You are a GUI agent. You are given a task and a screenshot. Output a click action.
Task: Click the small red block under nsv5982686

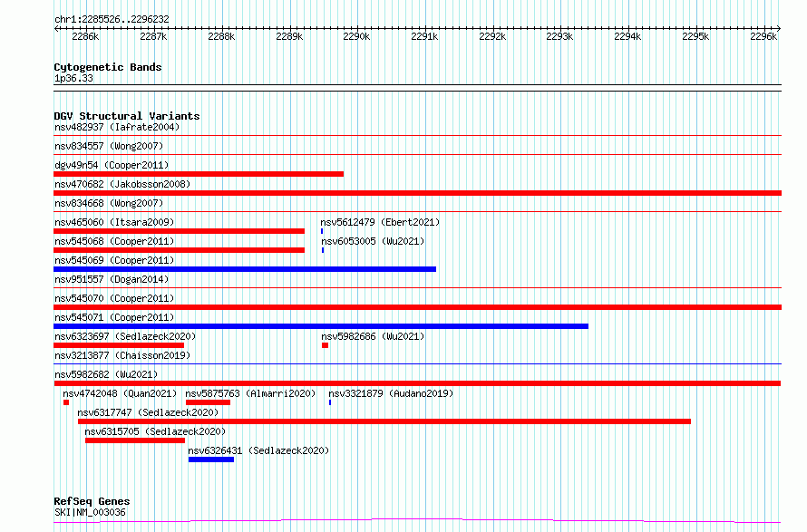[325, 345]
